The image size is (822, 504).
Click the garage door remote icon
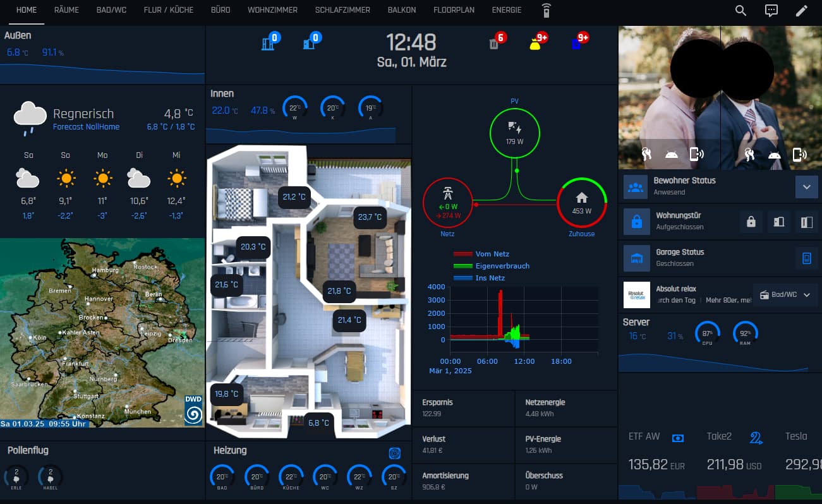click(806, 258)
